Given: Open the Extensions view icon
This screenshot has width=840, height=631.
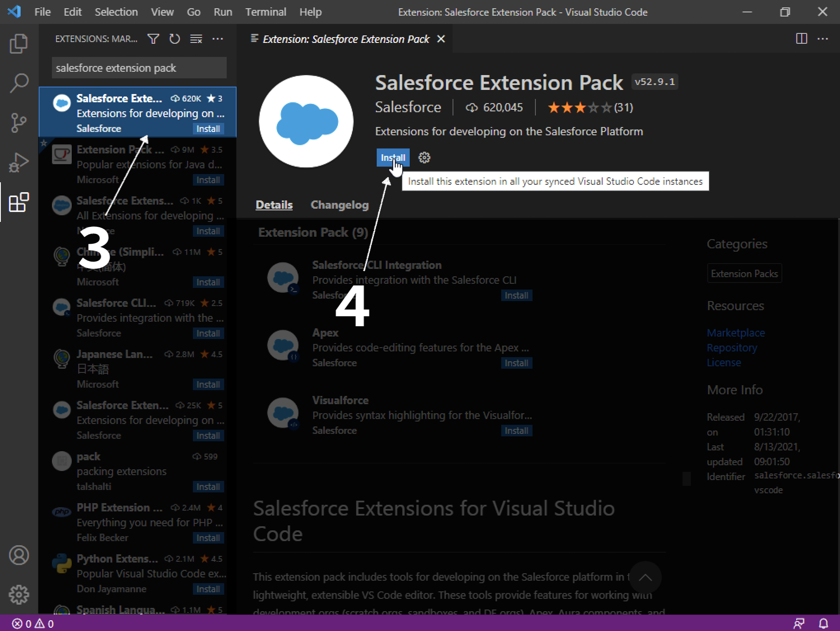Looking at the screenshot, I should [19, 202].
